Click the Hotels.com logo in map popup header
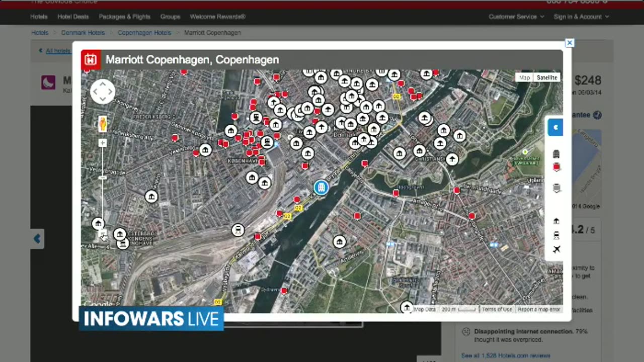Screen dimensions: 644x362 coord(91,60)
